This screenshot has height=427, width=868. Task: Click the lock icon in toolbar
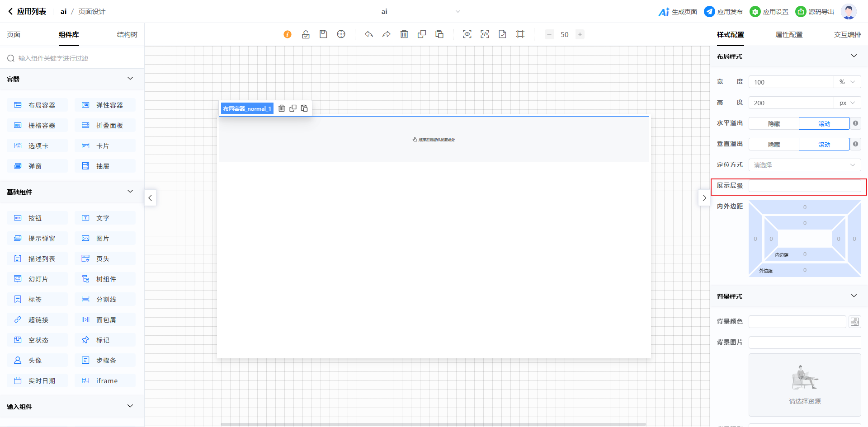(x=306, y=34)
